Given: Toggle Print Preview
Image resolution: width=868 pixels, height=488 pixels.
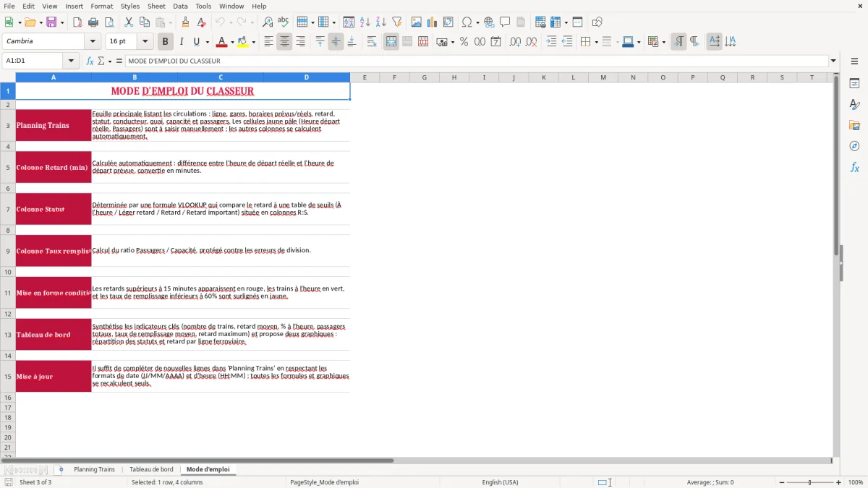Looking at the screenshot, I should point(109,22).
